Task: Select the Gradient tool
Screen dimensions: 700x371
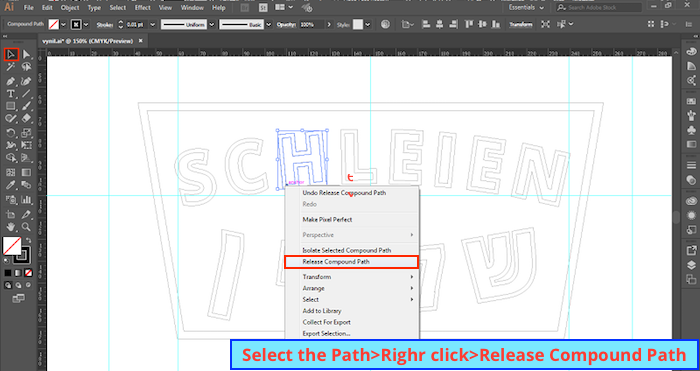Action: (26, 172)
